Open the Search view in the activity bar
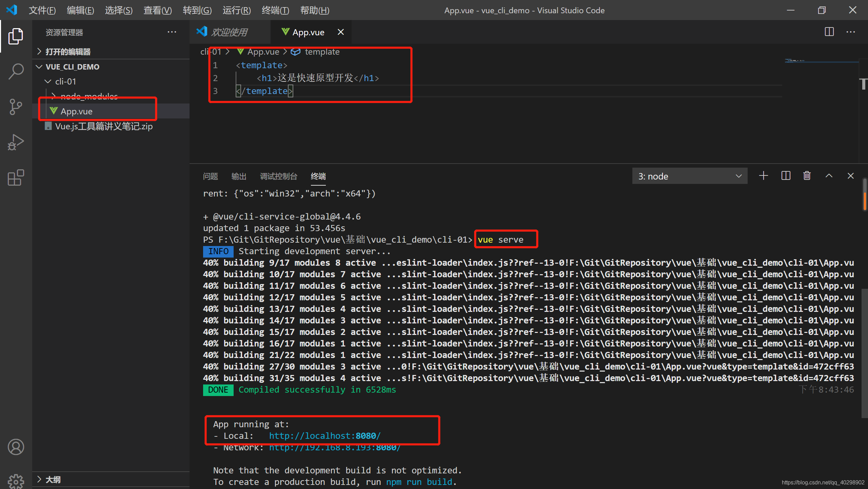This screenshot has height=489, width=868. (x=16, y=72)
